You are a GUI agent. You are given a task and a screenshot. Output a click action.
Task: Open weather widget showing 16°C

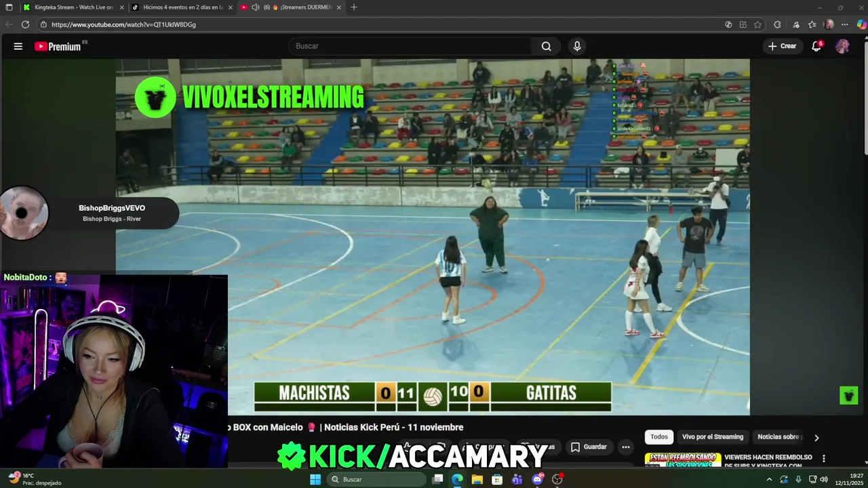pyautogui.click(x=34, y=479)
